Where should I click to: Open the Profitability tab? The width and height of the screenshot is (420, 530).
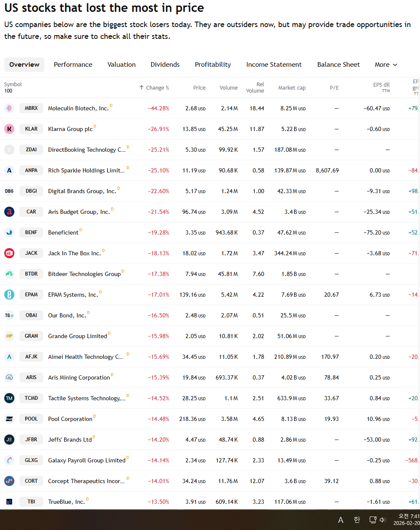coord(213,65)
